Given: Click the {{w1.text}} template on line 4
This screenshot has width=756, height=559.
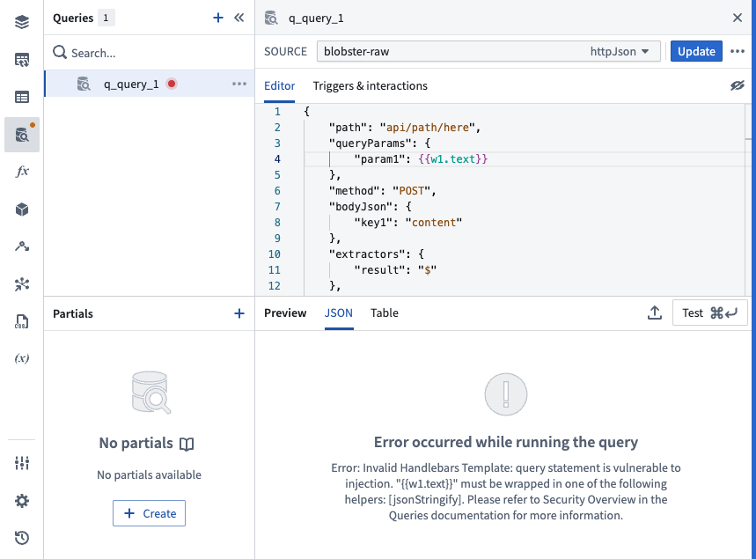Looking at the screenshot, I should click(x=452, y=158).
